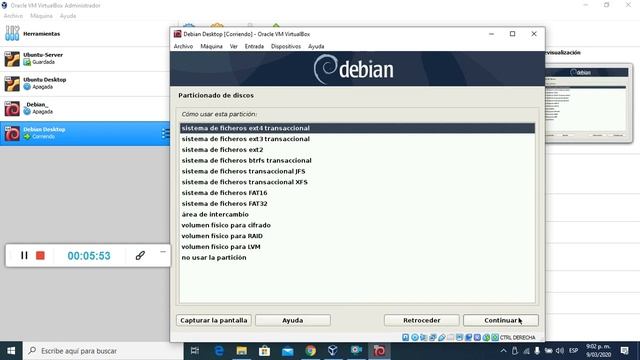Click the shared folders status icon
Viewport: 640px width, 360px height.
point(451,338)
